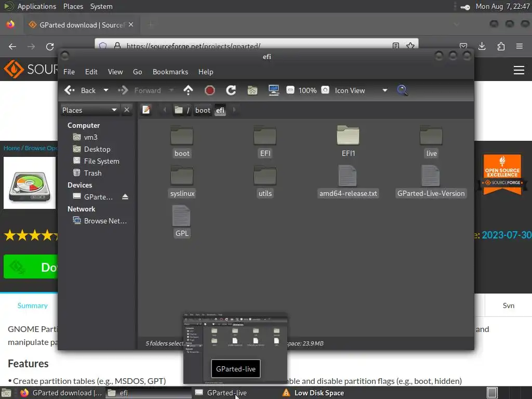The height and width of the screenshot is (399, 532).
Task: Click show desktop icon in bottom panel
Action: point(6,393)
